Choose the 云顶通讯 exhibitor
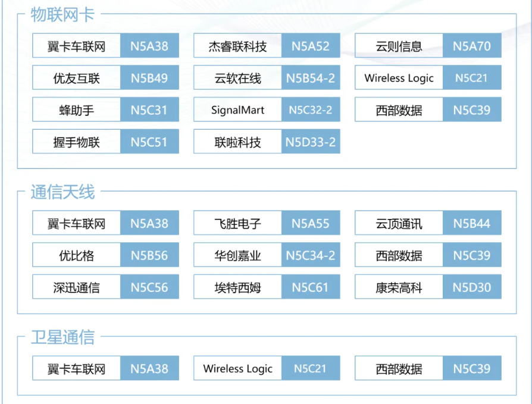Screen dimensions: 532x404 [399, 223]
